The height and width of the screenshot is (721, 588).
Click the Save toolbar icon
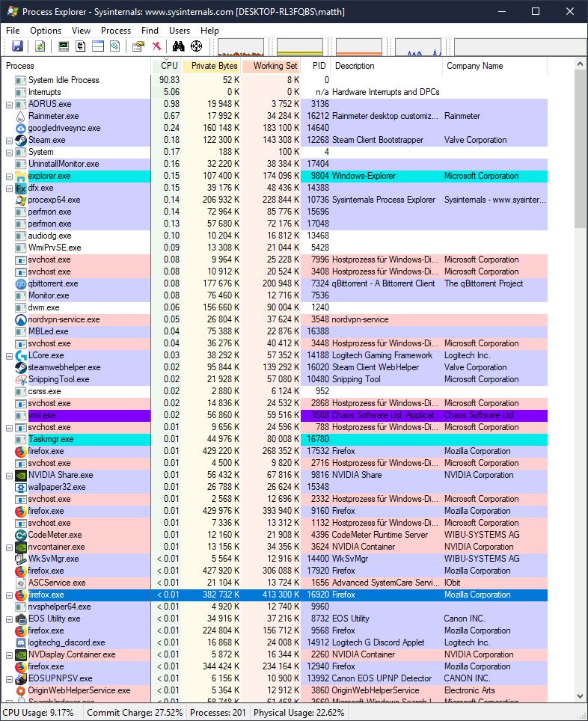17,46
